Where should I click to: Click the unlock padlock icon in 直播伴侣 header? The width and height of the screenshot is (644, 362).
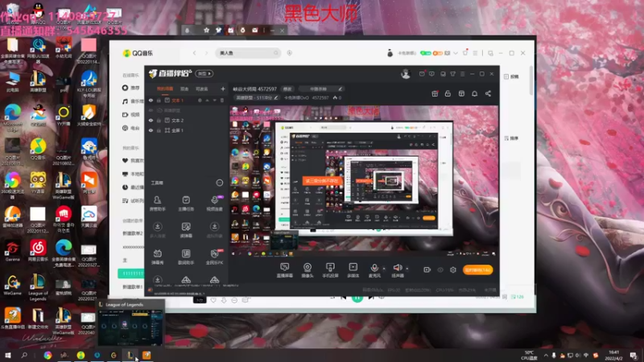point(448,93)
